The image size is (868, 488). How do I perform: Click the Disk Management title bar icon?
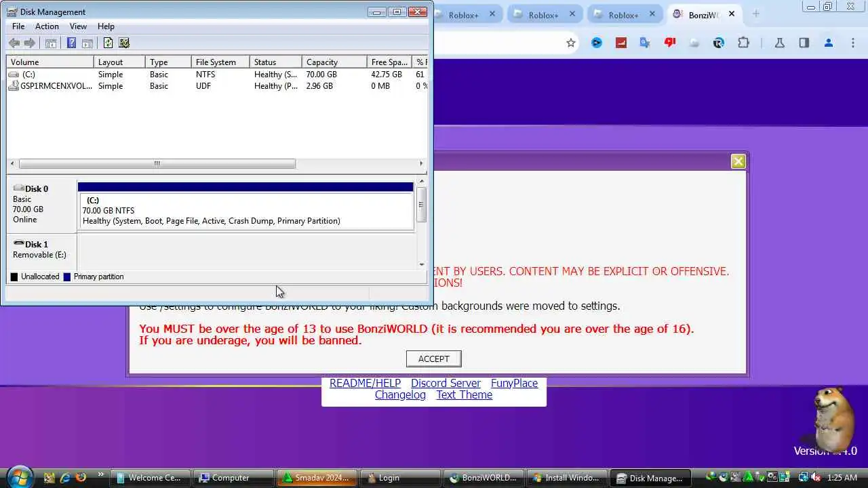12,12
